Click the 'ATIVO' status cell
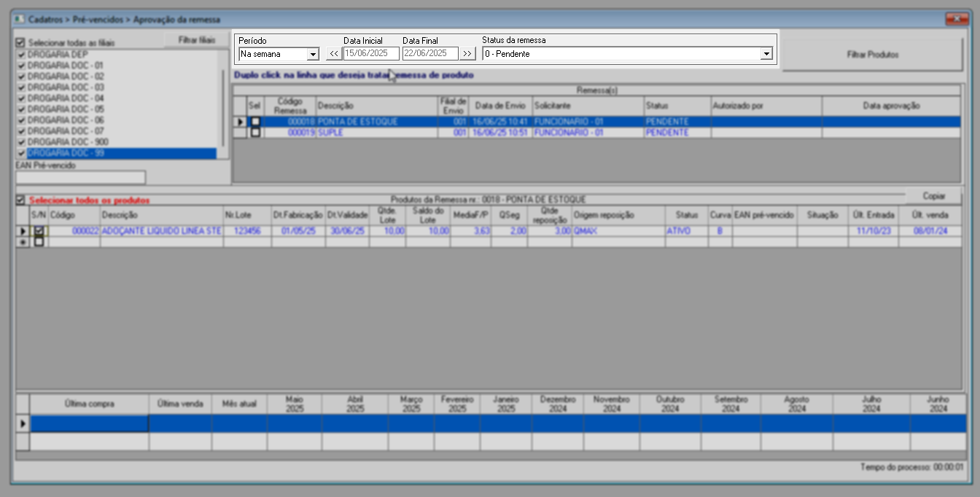Image resolution: width=980 pixels, height=497 pixels. pyautogui.click(x=686, y=231)
